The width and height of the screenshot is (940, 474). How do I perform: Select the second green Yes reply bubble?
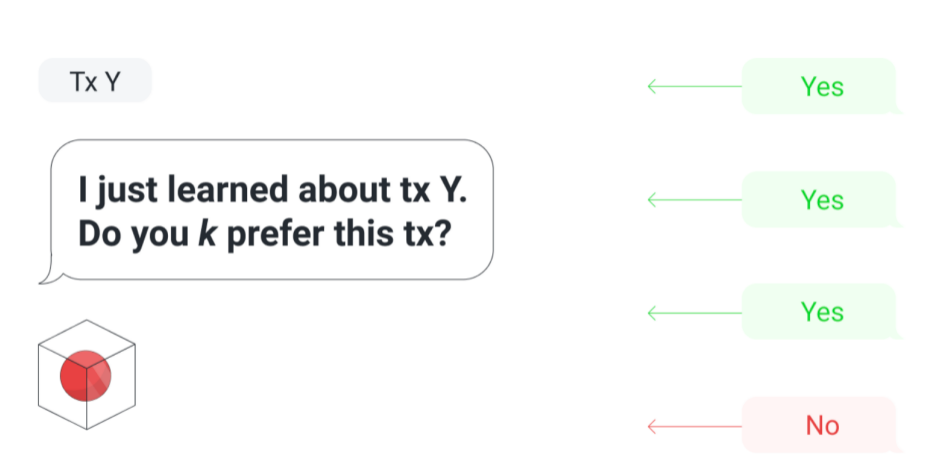pos(821,200)
